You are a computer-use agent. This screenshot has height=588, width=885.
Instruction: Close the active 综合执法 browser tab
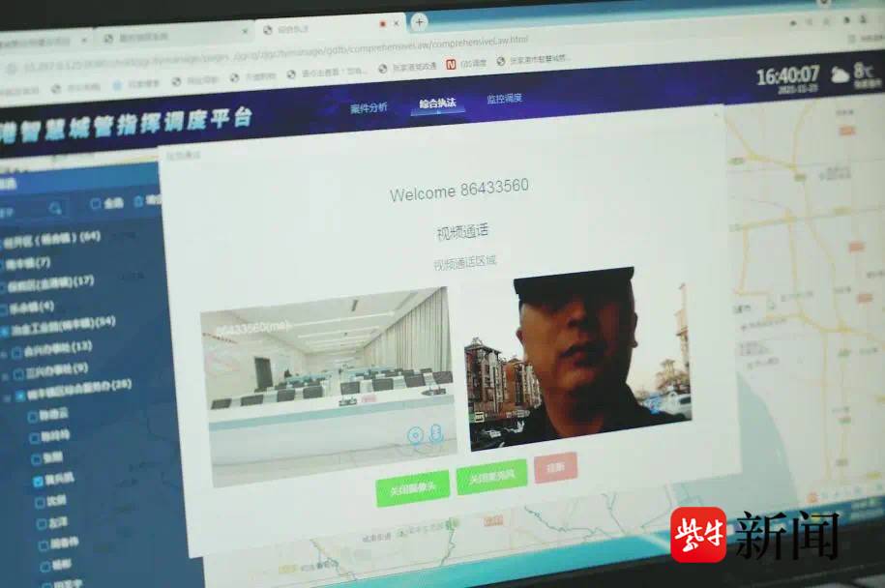point(397,24)
